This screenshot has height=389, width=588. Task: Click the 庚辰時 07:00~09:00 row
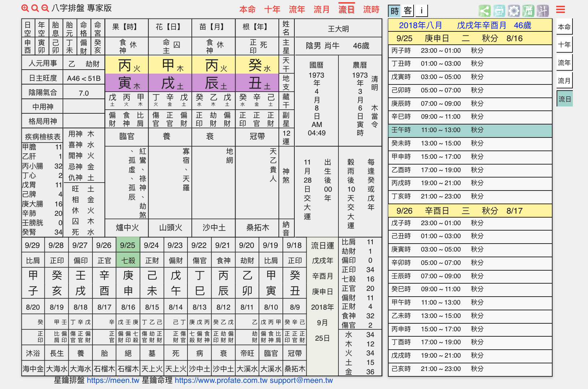[x=470, y=104]
